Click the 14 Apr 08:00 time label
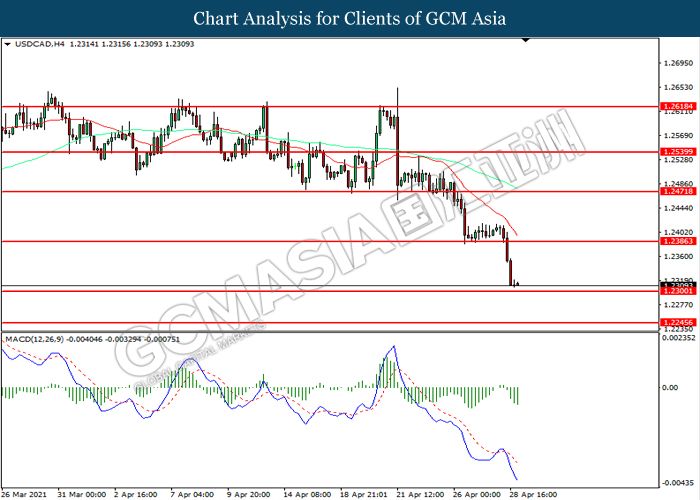Image resolution: width=700 pixels, height=500 pixels. click(x=307, y=495)
